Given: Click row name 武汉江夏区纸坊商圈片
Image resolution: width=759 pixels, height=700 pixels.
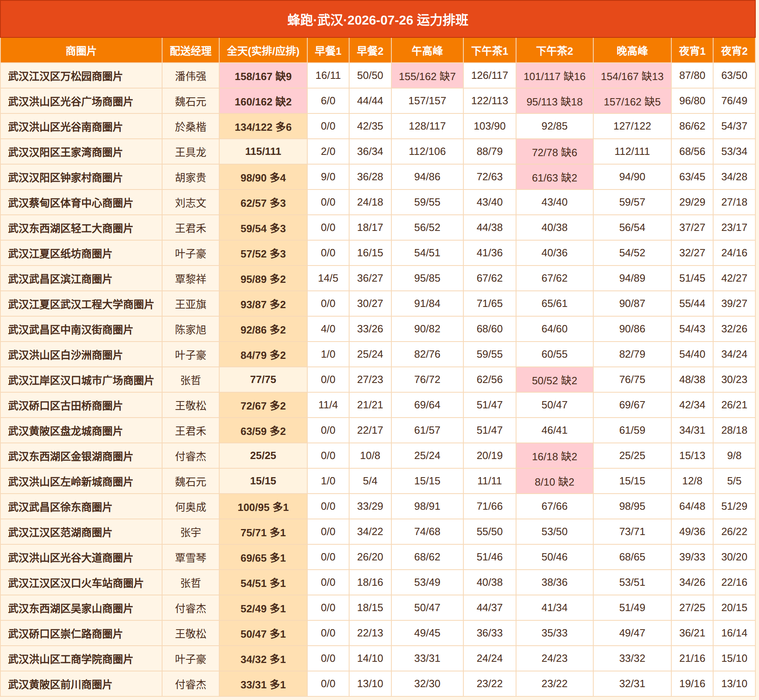Looking at the screenshot, I should 60,253.
